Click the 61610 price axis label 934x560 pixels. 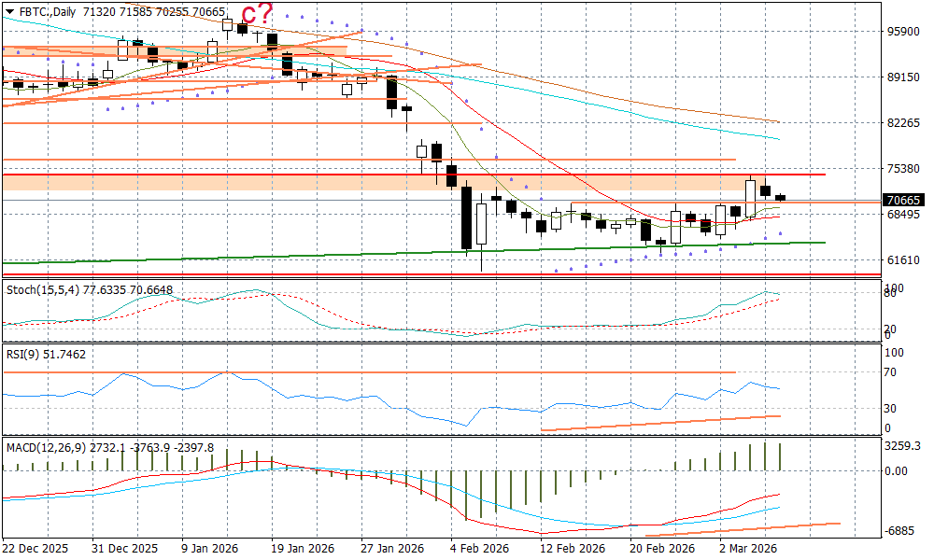click(x=903, y=259)
